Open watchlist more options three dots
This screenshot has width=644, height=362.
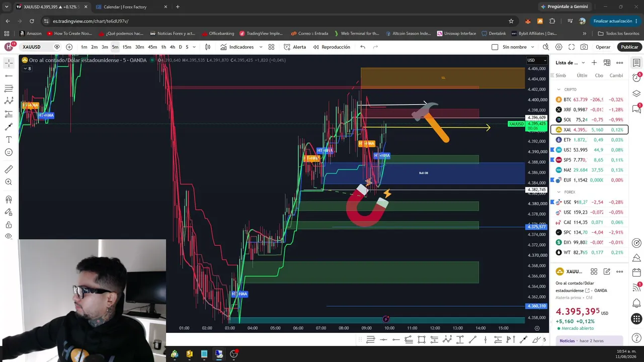click(620, 63)
